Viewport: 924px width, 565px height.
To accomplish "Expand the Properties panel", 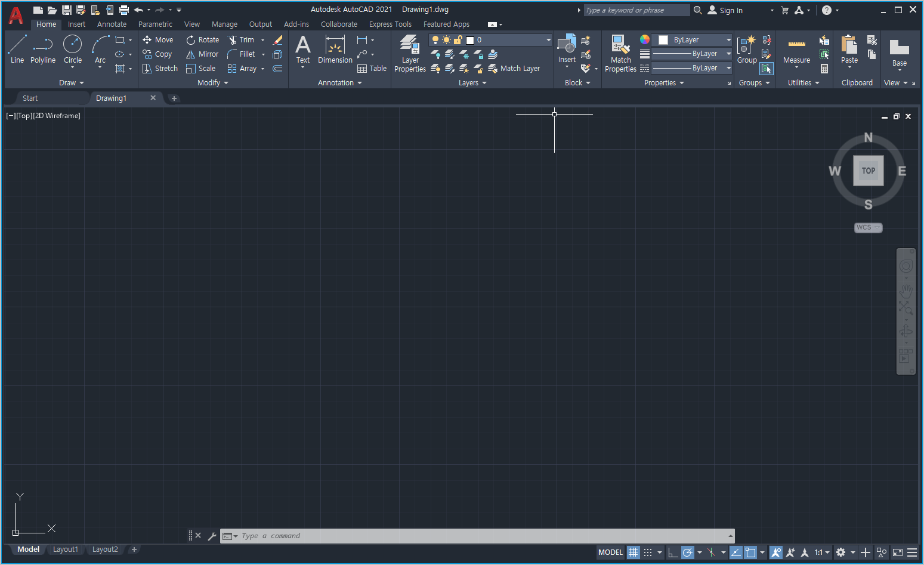I will pos(664,83).
